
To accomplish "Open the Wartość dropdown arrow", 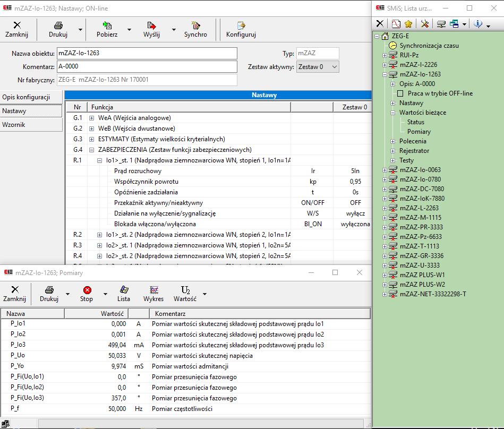I will pos(205,294).
